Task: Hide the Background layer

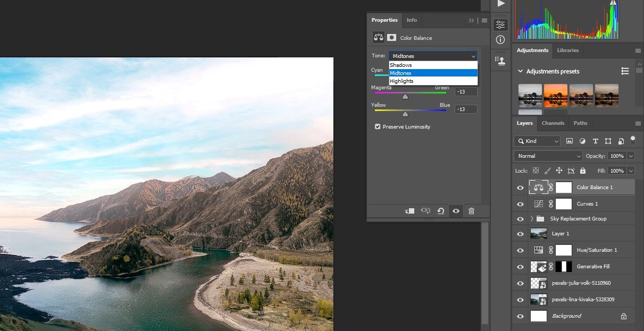Action: coord(520,316)
